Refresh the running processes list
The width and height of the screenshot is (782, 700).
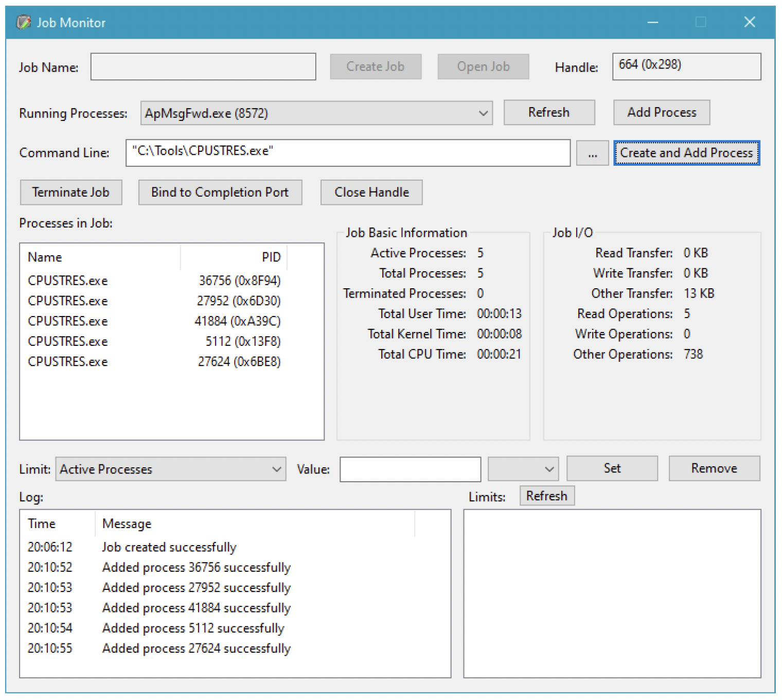(x=548, y=113)
